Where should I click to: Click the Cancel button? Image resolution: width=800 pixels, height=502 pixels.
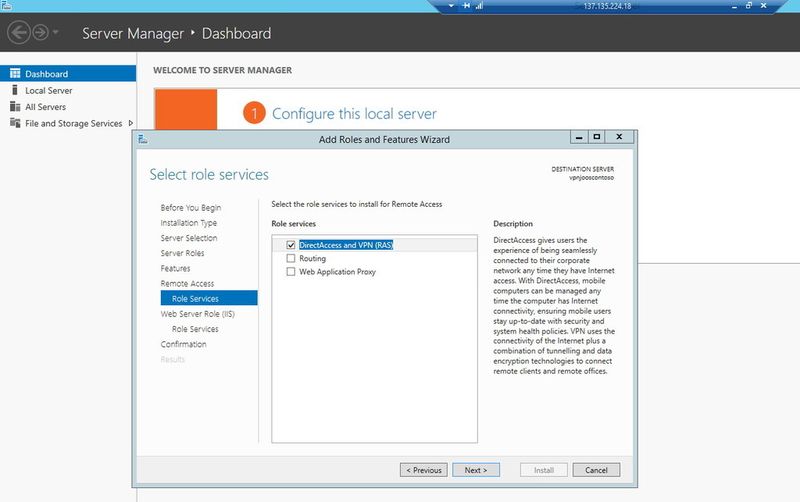[x=596, y=470]
